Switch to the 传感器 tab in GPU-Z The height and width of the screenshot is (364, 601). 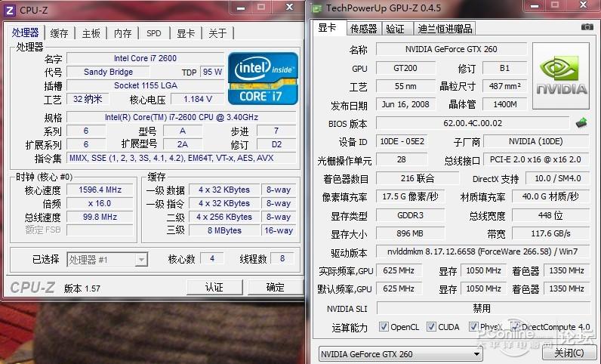coord(363,29)
